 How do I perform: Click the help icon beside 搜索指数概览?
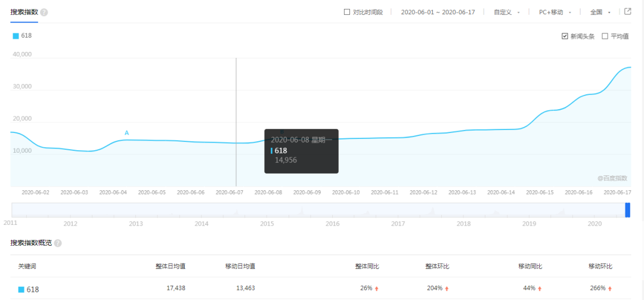(58, 243)
